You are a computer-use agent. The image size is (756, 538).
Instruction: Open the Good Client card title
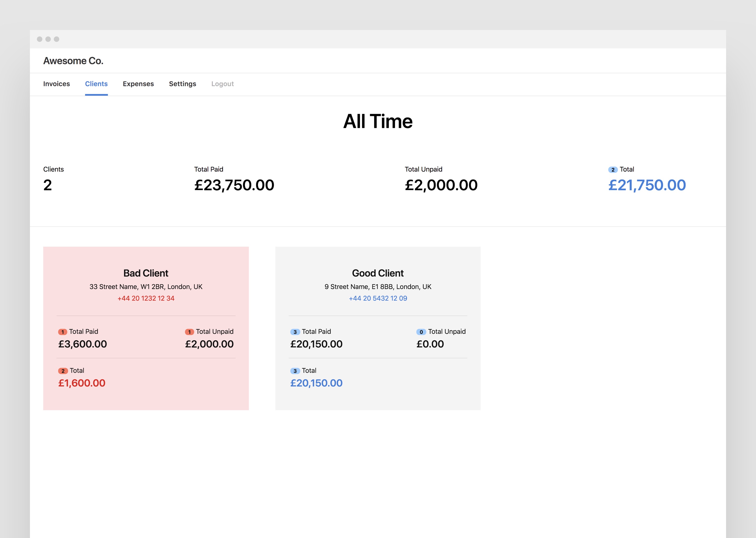click(378, 273)
